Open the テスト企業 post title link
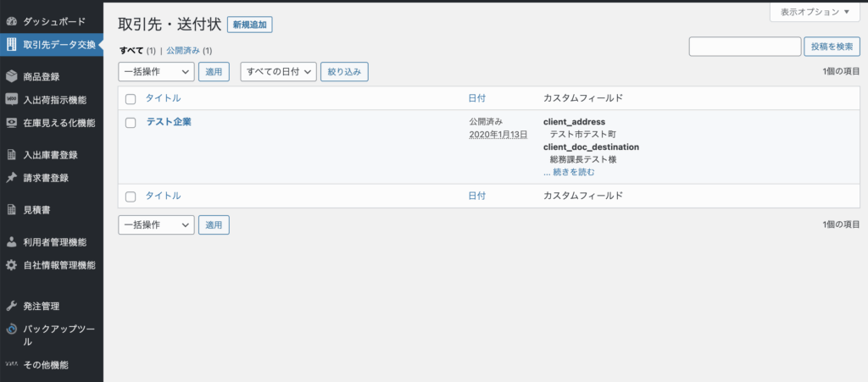This screenshot has width=868, height=382. 169,122
